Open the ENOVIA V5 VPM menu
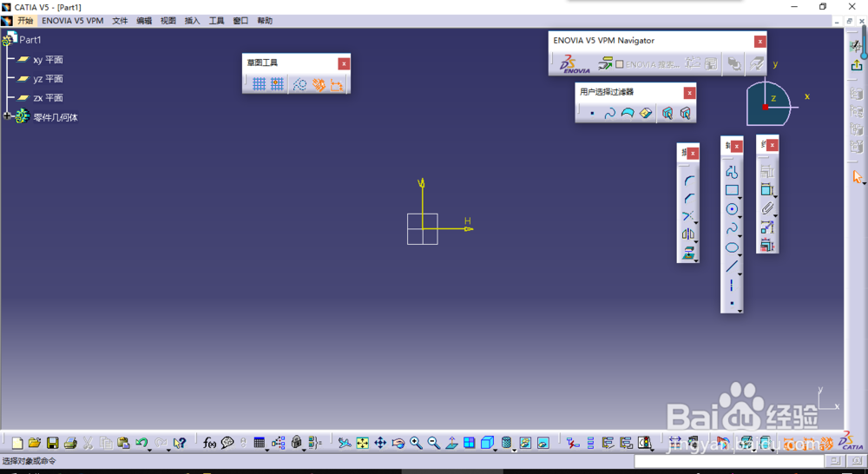 (73, 21)
